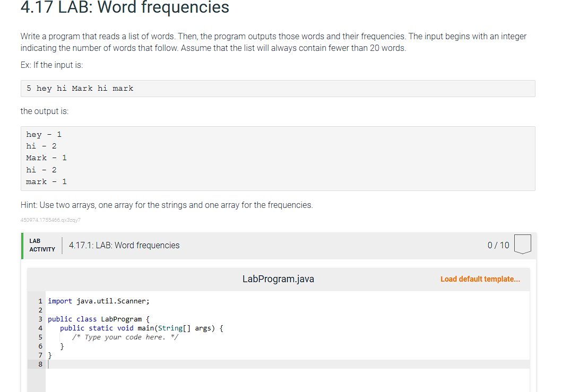Image resolution: width=562 pixels, height=392 pixels.
Task: Click line number 3 in the code gutter
Action: click(x=40, y=319)
